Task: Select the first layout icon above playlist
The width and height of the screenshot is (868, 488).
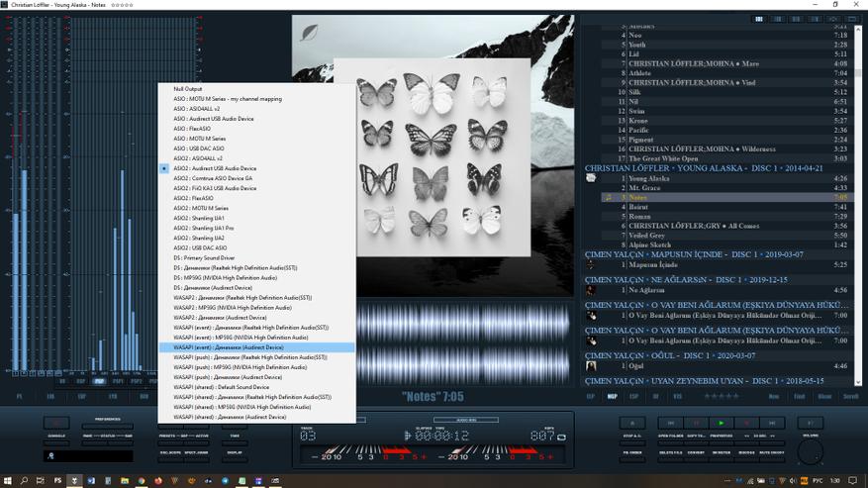Action: pyautogui.click(x=759, y=19)
